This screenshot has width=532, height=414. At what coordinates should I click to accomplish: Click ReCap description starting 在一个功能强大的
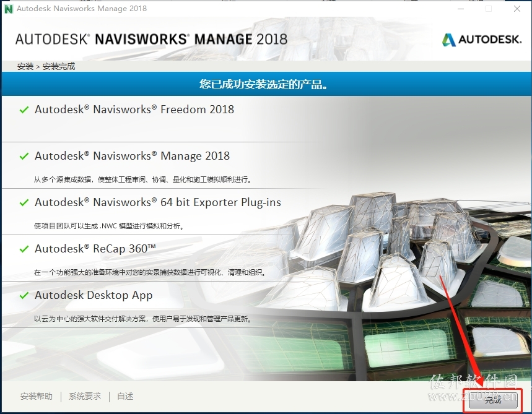click(x=150, y=272)
